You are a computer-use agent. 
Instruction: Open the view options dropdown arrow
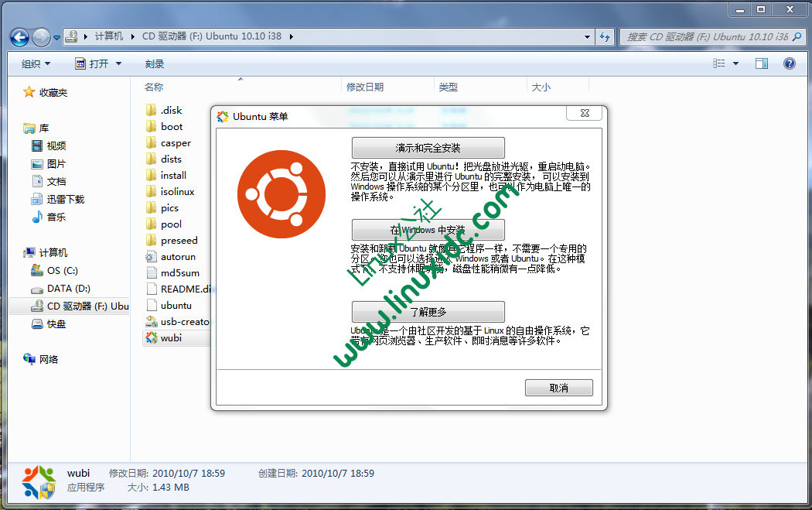735,63
